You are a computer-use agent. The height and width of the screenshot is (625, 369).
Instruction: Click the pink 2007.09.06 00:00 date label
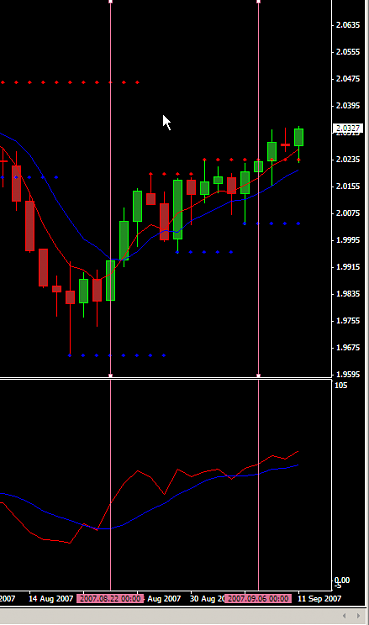tap(258, 599)
